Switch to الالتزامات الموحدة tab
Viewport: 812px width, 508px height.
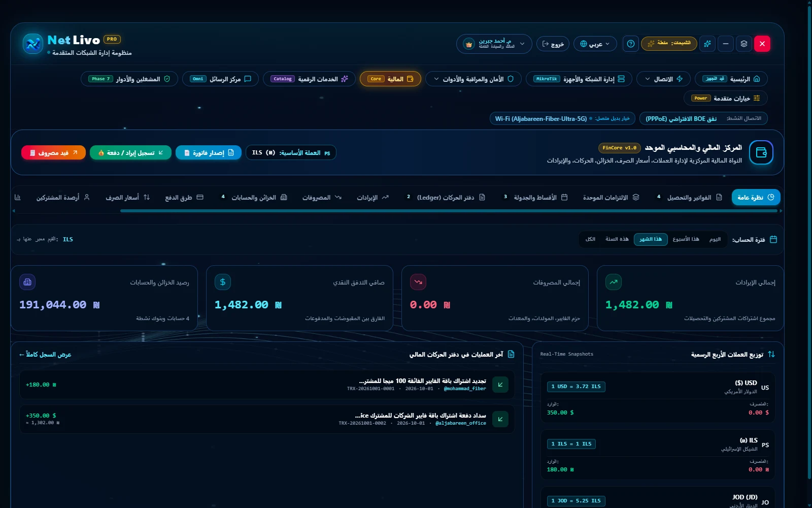tap(611, 197)
